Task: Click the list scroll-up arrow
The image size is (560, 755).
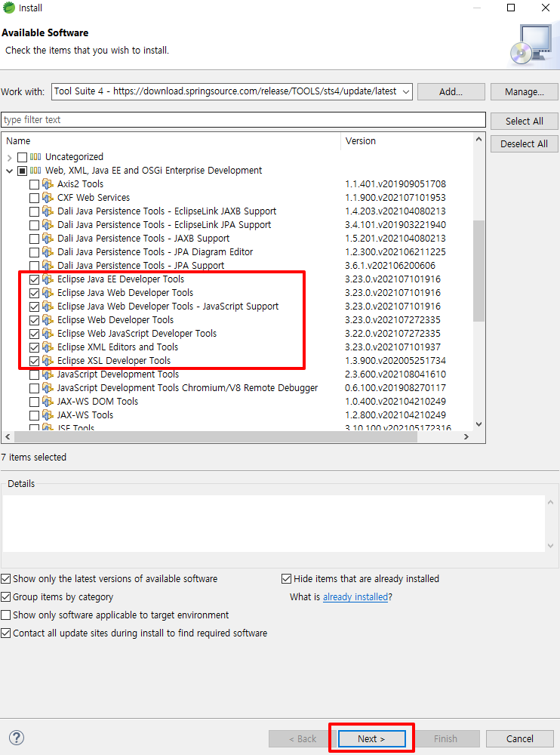Action: pyautogui.click(x=478, y=139)
